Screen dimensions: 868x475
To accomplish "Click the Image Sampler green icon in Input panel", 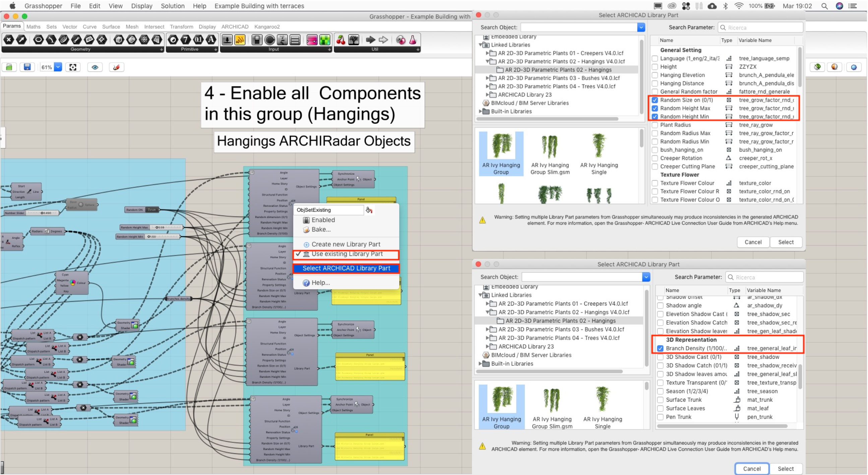I will click(325, 40).
